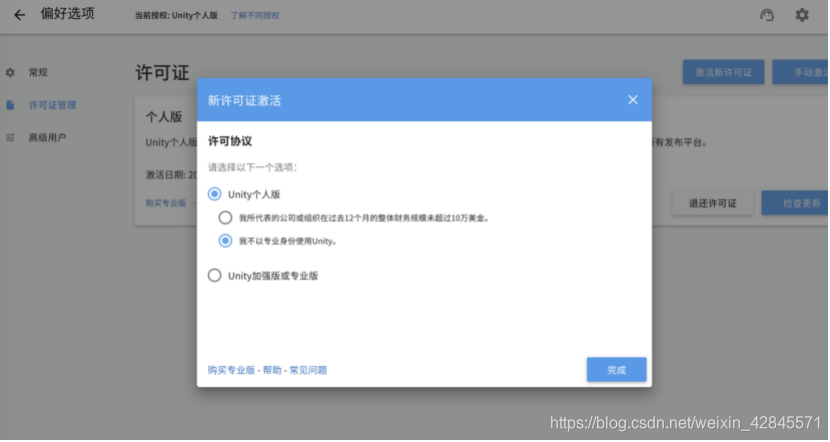Open the 购买专业版 link in dialog
Image resolution: width=830 pixels, height=442 pixels.
coord(231,370)
